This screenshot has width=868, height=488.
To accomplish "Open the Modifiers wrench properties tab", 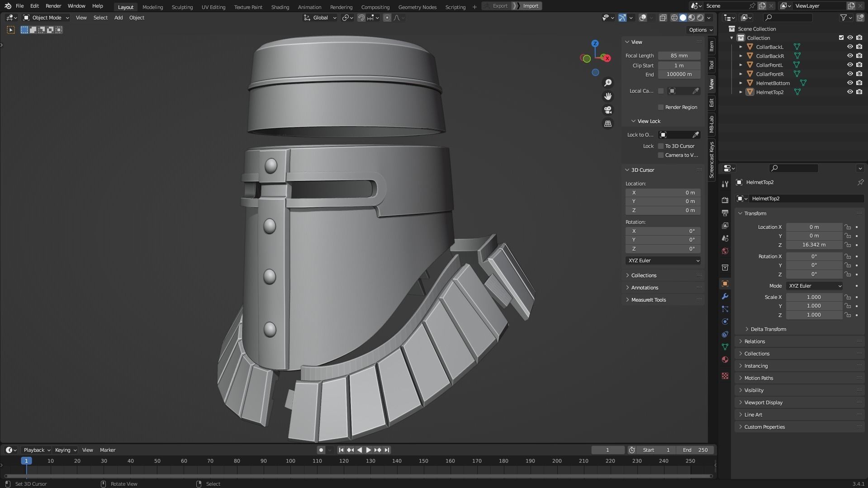I will coord(725,296).
